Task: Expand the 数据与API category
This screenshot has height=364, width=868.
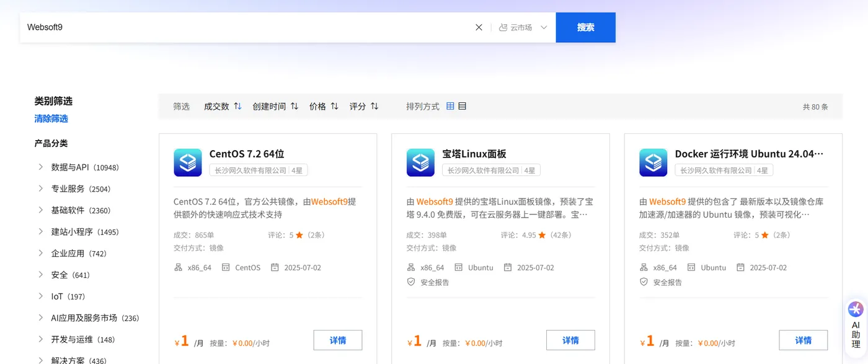Action: pos(40,167)
